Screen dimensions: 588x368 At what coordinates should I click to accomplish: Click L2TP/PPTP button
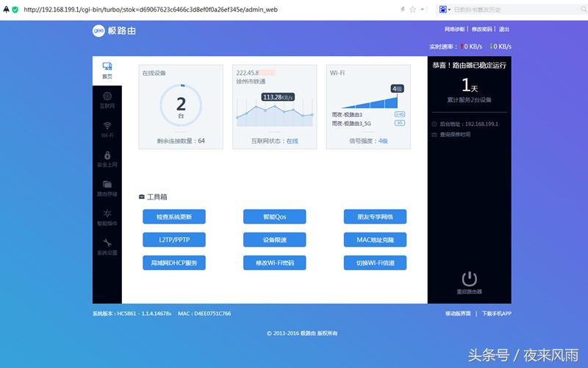click(174, 240)
